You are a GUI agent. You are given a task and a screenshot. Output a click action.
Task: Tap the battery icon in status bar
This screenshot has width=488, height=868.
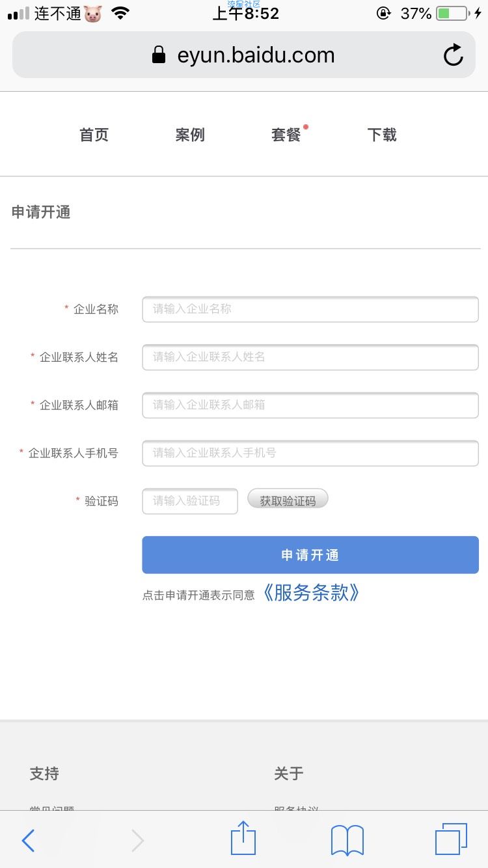click(x=452, y=13)
